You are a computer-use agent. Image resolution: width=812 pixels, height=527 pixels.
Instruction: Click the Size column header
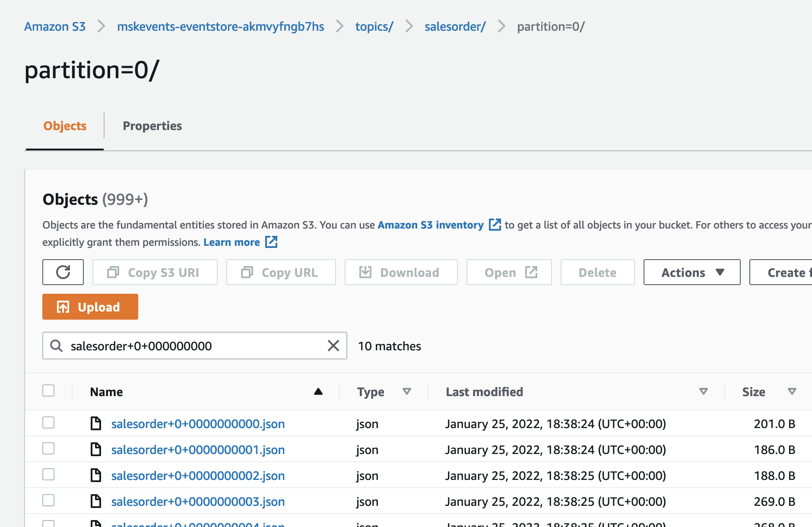(754, 392)
